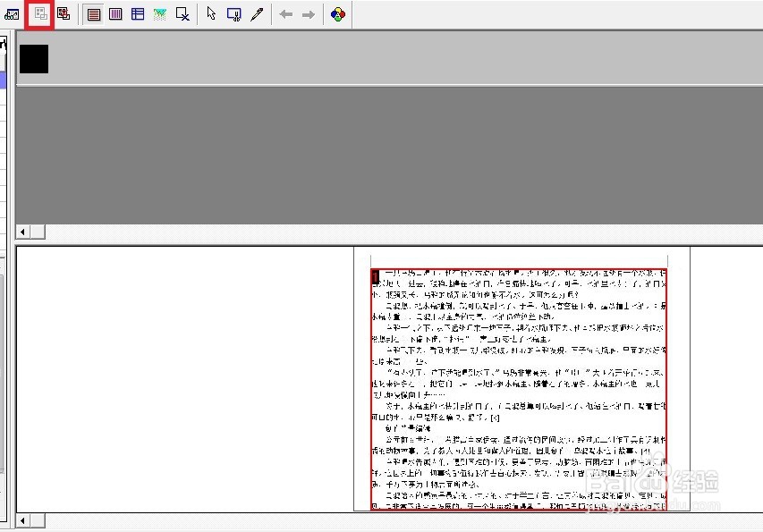Select the region split tool
Screen dimensions: 763x532
[233, 13]
